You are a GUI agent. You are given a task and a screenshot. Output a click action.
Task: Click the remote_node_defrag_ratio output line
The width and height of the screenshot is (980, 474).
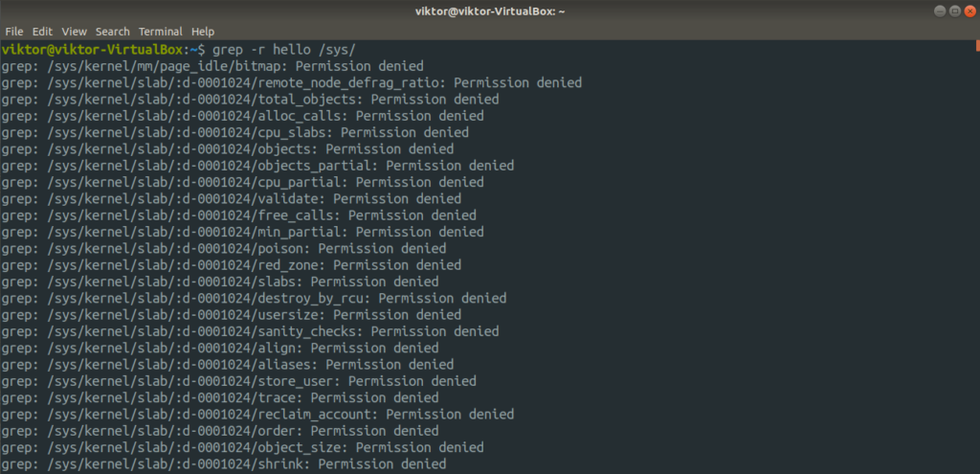[x=291, y=82]
